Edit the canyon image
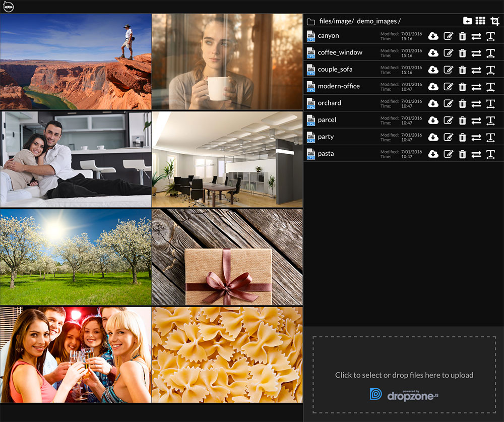The width and height of the screenshot is (504, 422). [x=449, y=36]
